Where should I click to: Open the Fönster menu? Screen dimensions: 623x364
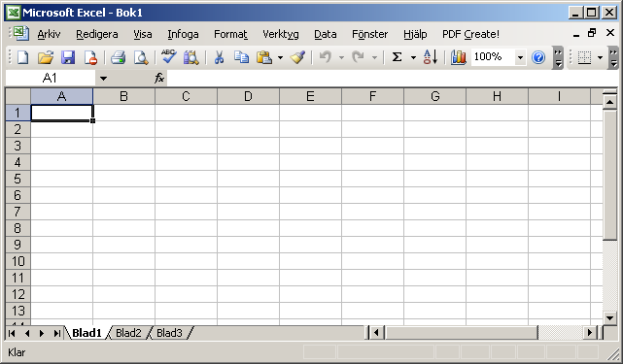click(370, 35)
